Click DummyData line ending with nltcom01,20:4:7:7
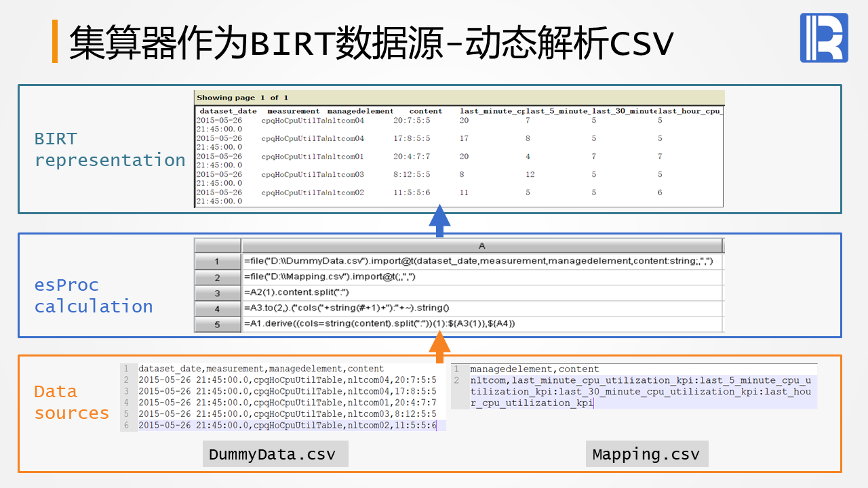This screenshot has height=488, width=868. [x=288, y=403]
